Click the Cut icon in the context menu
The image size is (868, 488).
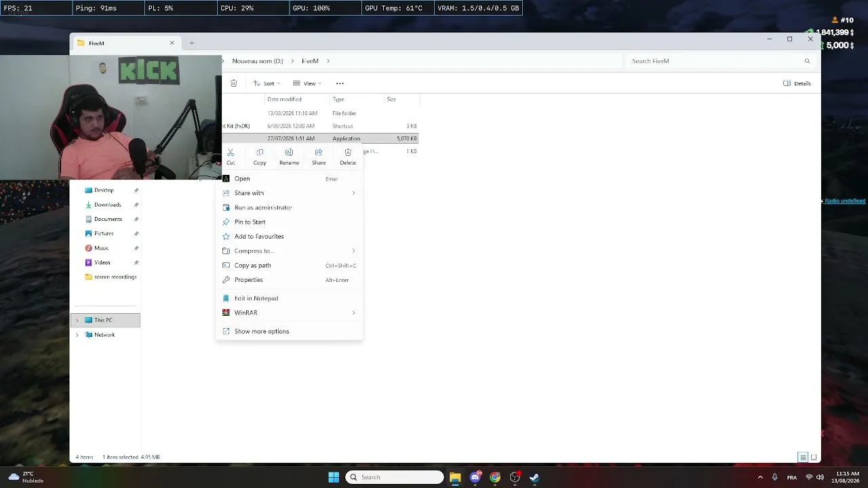click(231, 152)
